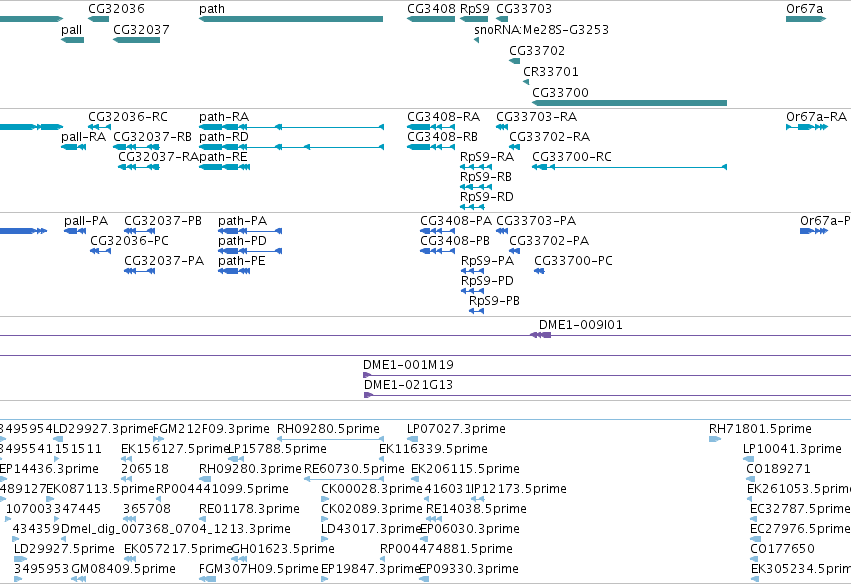Select the CG32037-PA protein feature

pyautogui.click(x=139, y=271)
